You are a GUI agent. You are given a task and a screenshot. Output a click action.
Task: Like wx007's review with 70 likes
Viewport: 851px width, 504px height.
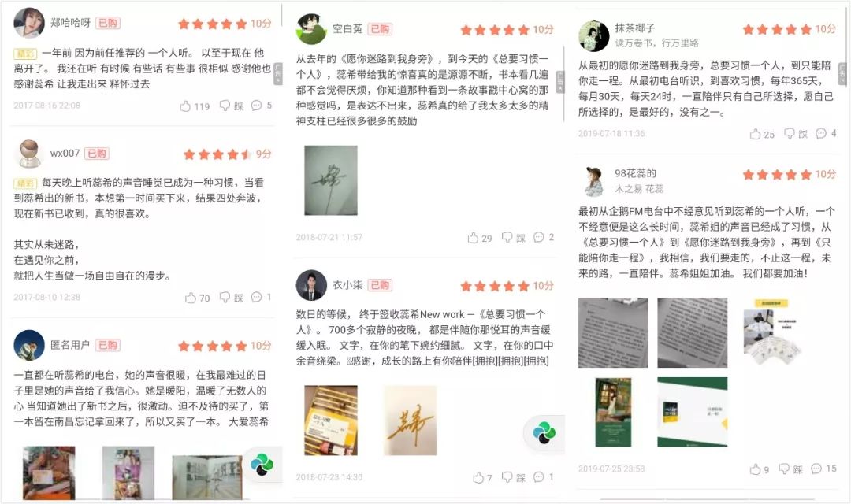(197, 298)
